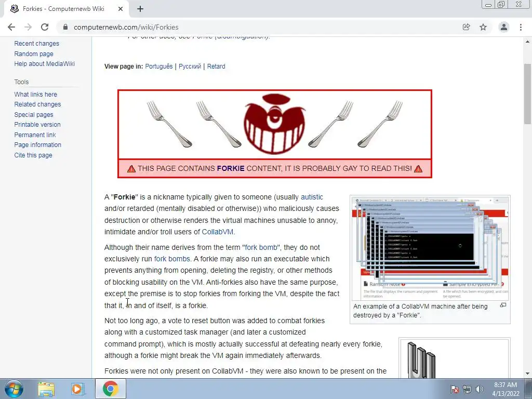Click the CollabVM machine screenshot thumbnail

(430, 248)
